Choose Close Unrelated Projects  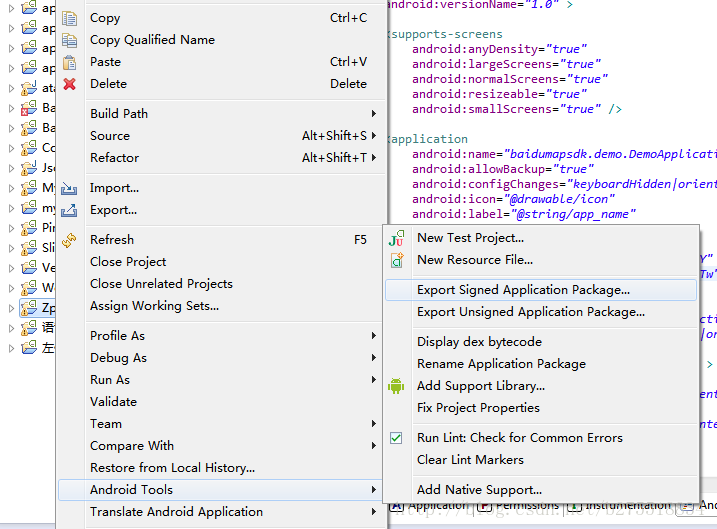(222, 283)
